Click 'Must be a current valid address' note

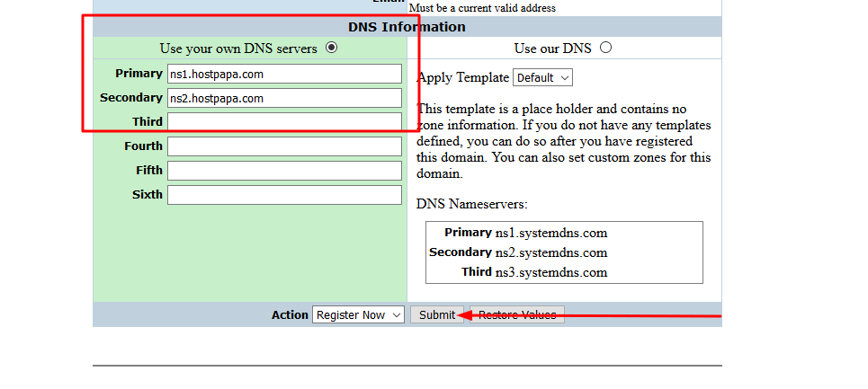click(482, 8)
